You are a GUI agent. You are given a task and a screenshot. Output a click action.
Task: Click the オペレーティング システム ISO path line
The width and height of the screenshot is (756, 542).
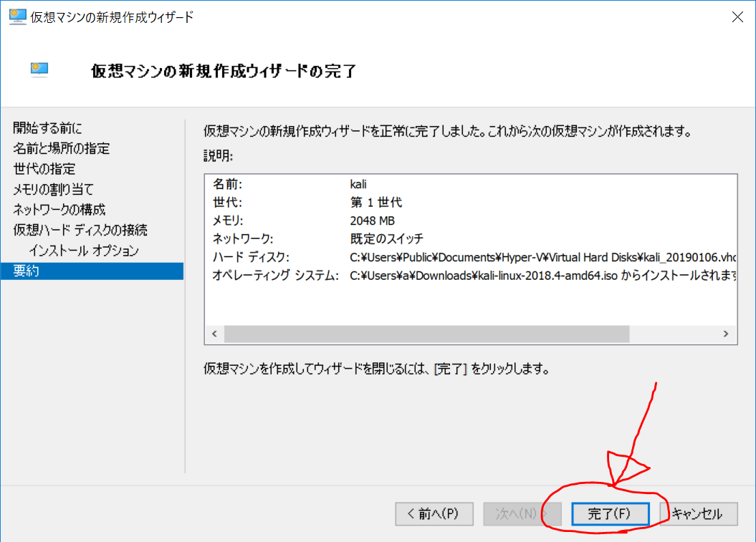[x=542, y=276]
